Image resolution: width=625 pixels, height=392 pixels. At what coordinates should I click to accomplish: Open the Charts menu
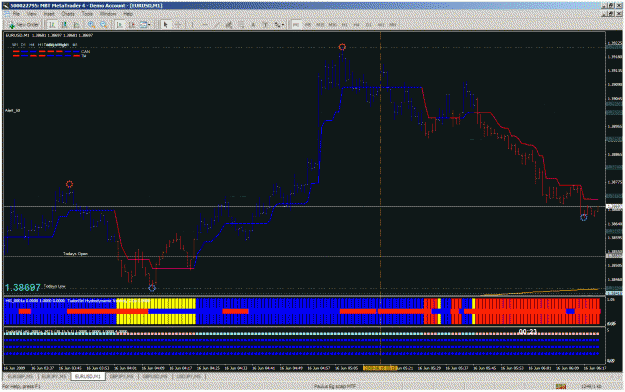pyautogui.click(x=68, y=14)
